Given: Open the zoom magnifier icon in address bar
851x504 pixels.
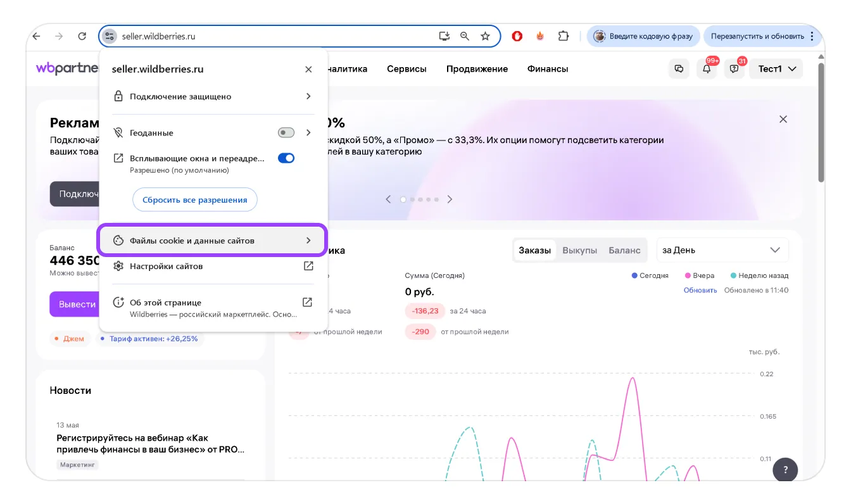Looking at the screenshot, I should [465, 36].
